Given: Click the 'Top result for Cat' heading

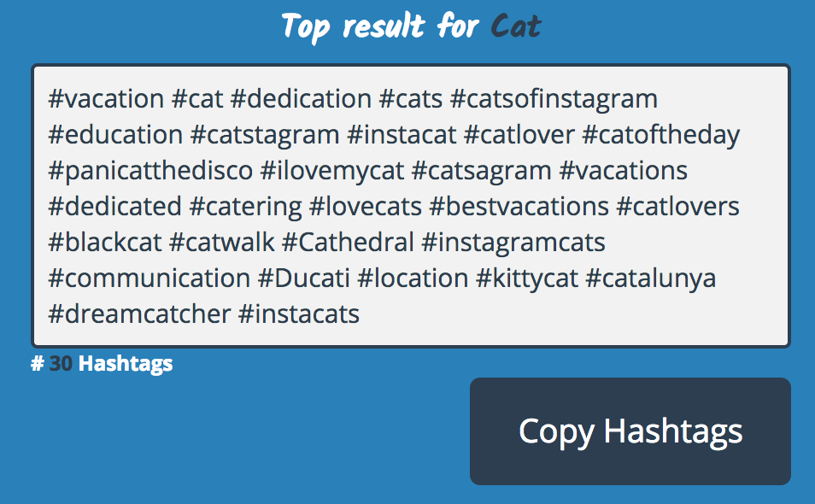Looking at the screenshot, I should [x=410, y=27].
